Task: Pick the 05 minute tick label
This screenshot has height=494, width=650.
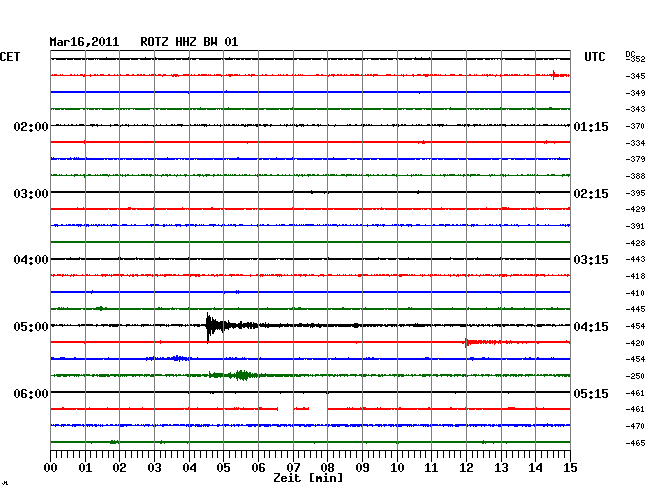Action: 223,467
